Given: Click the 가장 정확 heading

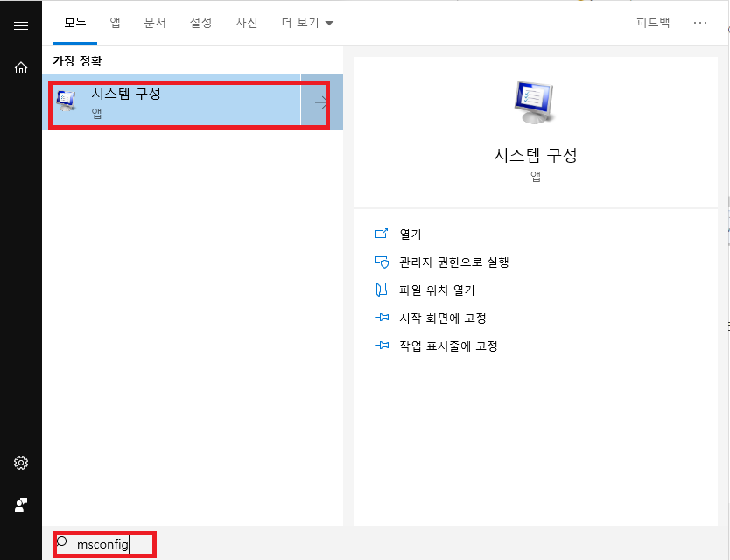Looking at the screenshot, I should 77,61.
